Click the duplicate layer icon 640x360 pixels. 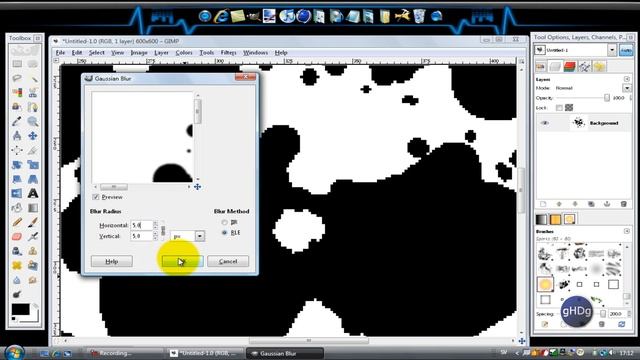(x=591, y=204)
